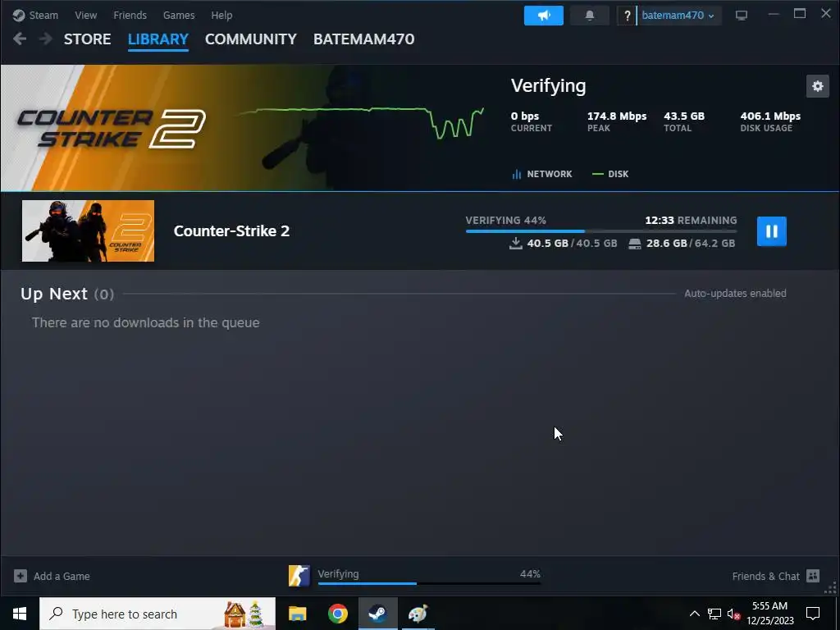Click the taskbar search box
The image size is (840, 630).
pos(157,614)
